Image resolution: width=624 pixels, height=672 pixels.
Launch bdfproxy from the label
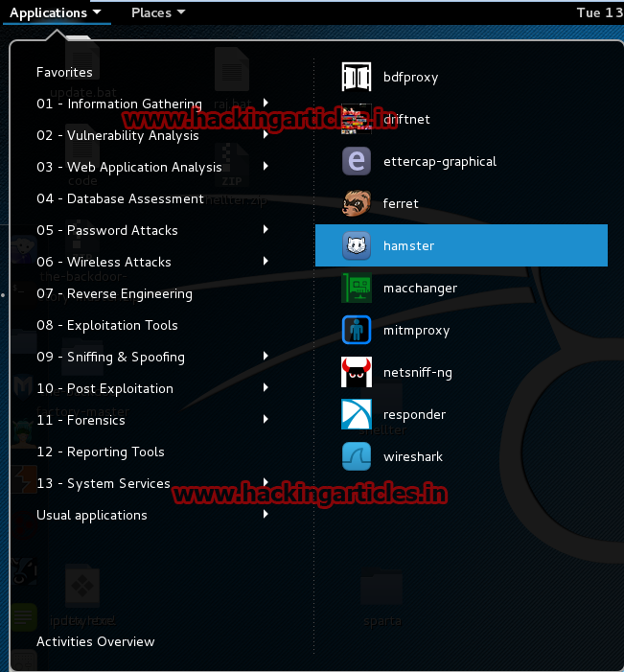coord(410,77)
